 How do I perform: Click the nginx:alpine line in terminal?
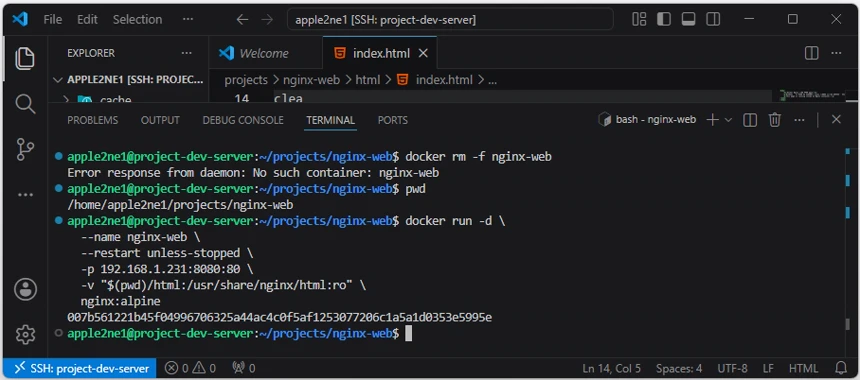tap(121, 301)
